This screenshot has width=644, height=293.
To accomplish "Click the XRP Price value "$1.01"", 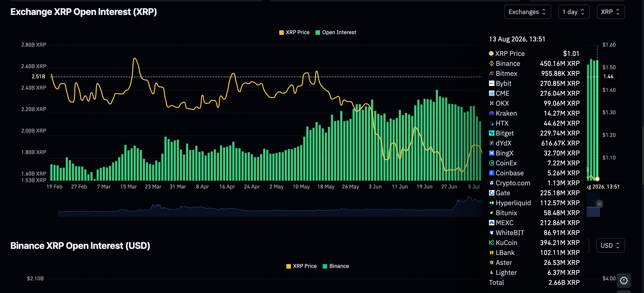I will (x=571, y=53).
